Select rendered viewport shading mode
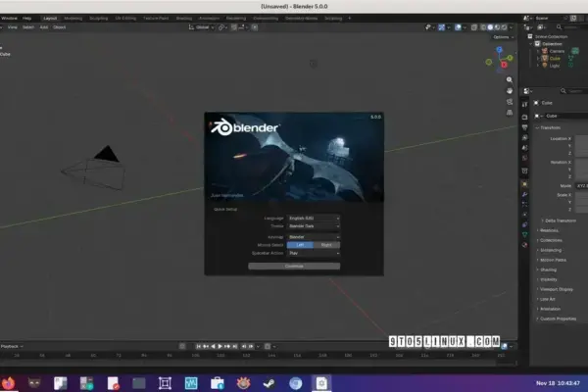This screenshot has width=588, height=392. coord(505,27)
